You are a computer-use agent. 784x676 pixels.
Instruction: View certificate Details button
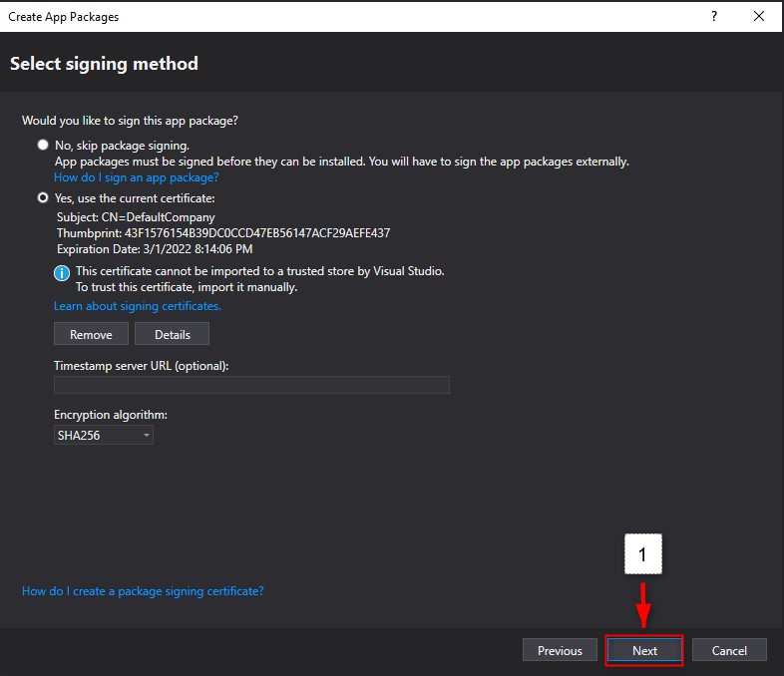[172, 334]
